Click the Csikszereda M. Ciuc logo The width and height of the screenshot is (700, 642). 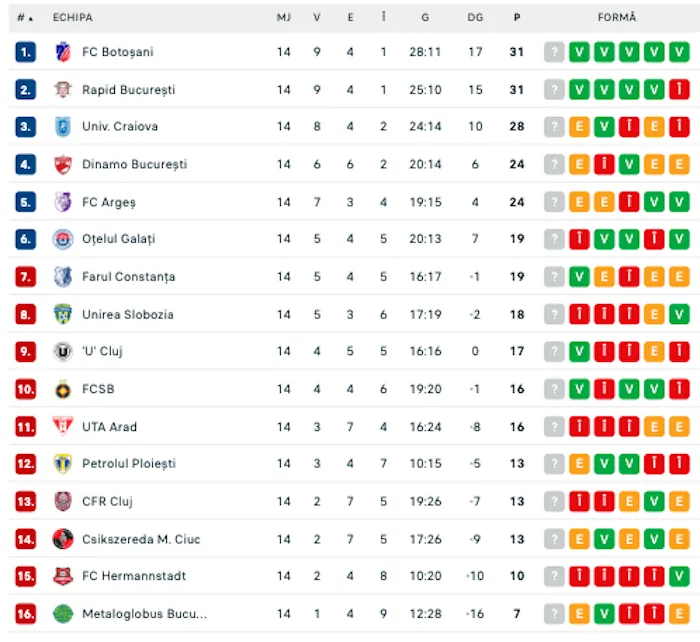tap(63, 539)
